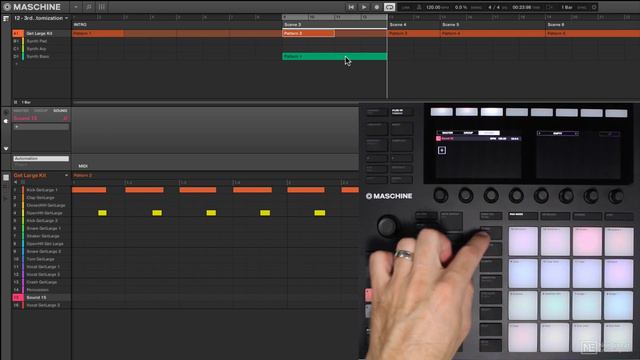Select the Automation modulation section

(x=41, y=158)
